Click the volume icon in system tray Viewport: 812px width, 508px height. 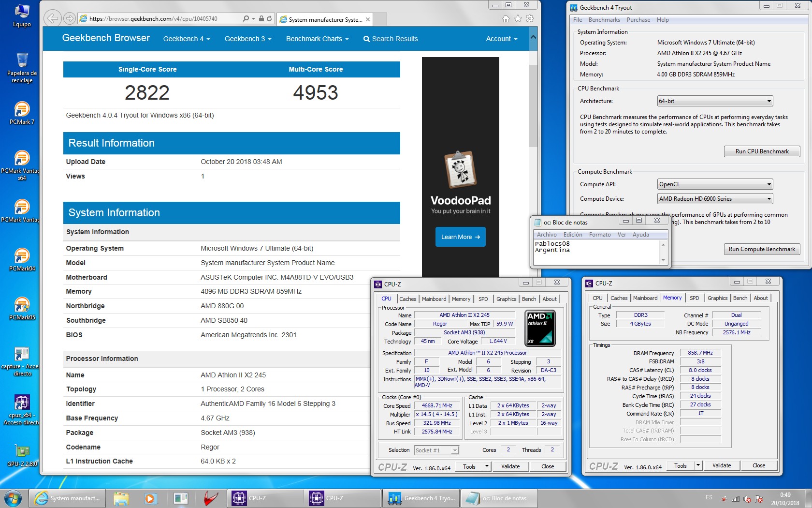pyautogui.click(x=747, y=499)
